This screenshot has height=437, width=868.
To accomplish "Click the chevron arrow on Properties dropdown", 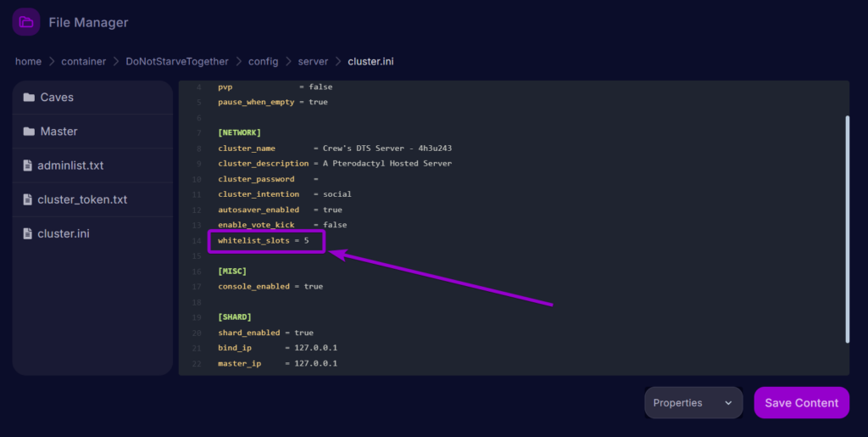I will point(728,403).
